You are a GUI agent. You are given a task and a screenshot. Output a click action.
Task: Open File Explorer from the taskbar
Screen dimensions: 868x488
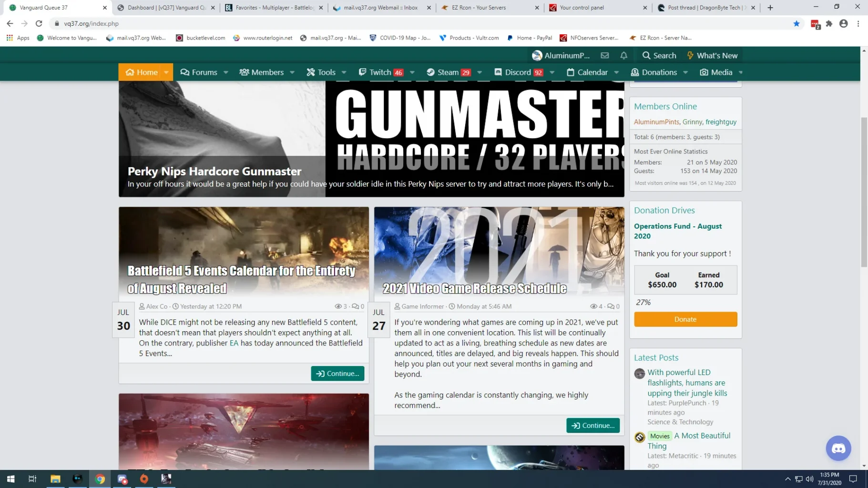55,479
